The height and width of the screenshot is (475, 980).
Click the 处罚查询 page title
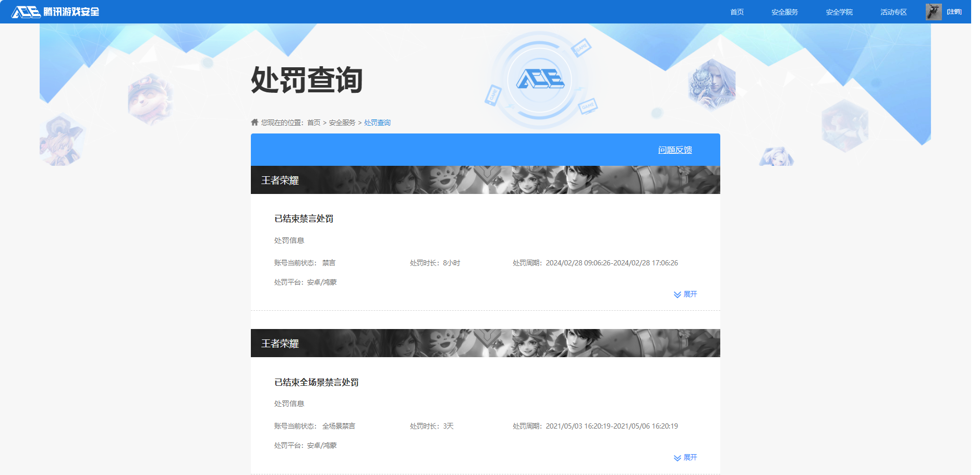click(307, 80)
